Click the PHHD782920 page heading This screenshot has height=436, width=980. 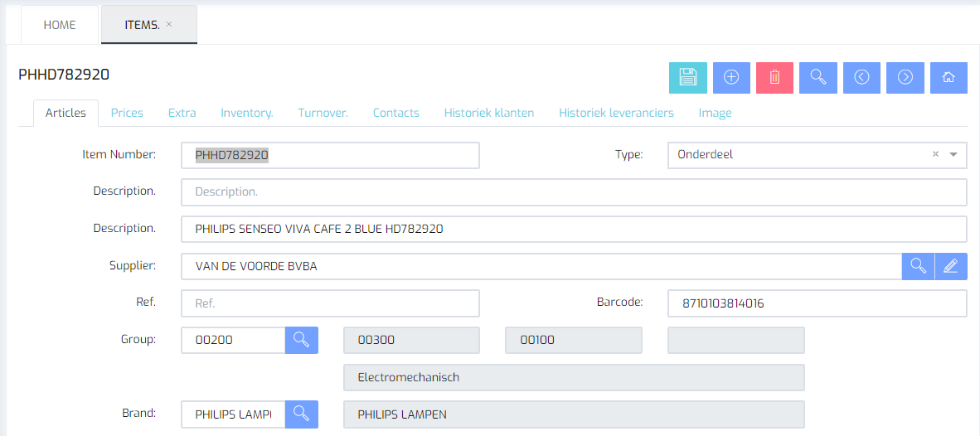[x=65, y=75]
